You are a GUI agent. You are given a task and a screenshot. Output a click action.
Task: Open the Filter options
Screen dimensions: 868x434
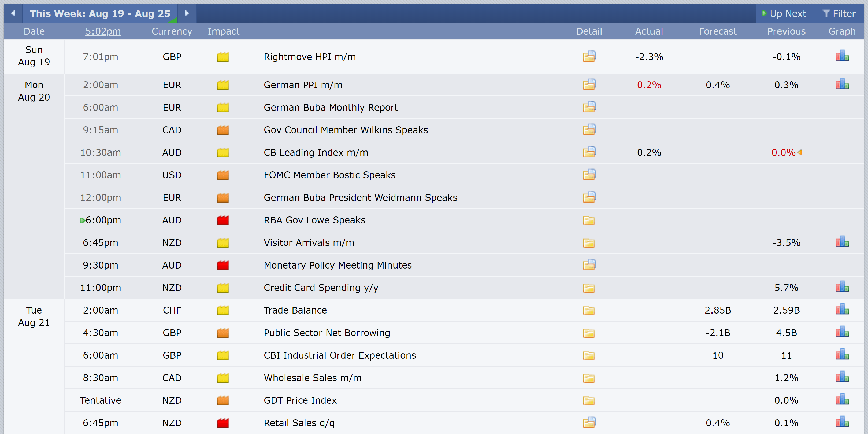tap(839, 13)
